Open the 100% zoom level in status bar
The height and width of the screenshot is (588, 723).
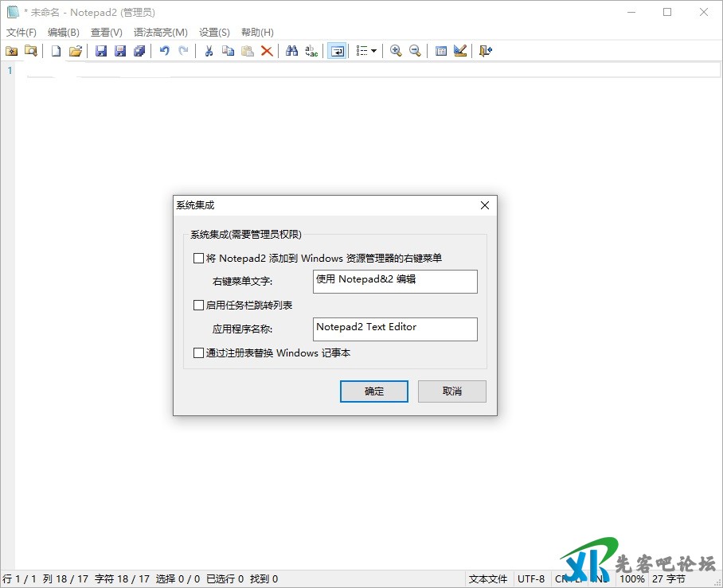click(632, 579)
